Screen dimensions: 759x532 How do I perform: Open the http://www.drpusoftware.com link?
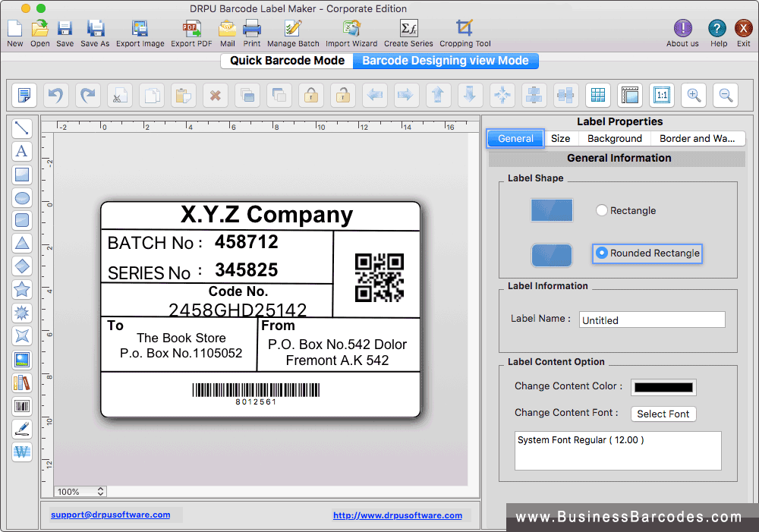point(398,515)
